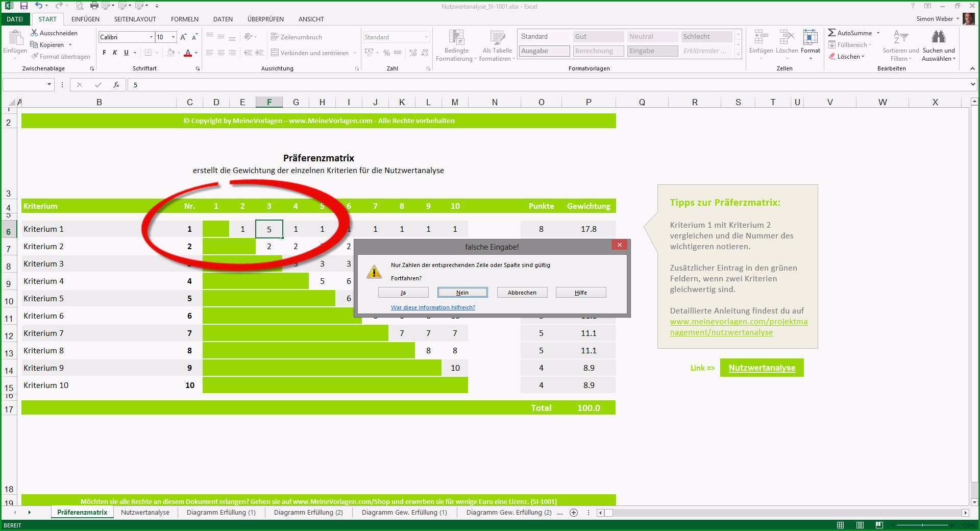
Task: Open the Calibri font name dropdown
Action: click(151, 37)
